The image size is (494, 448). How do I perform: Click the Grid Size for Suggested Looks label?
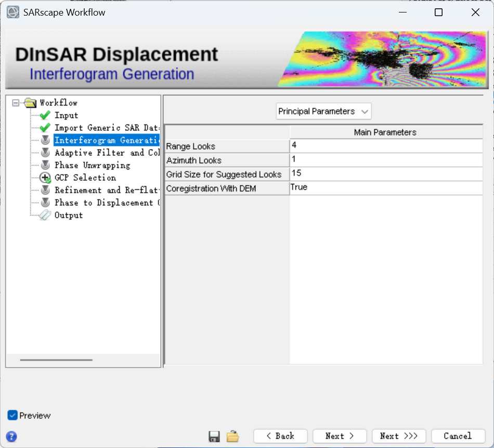tap(224, 174)
